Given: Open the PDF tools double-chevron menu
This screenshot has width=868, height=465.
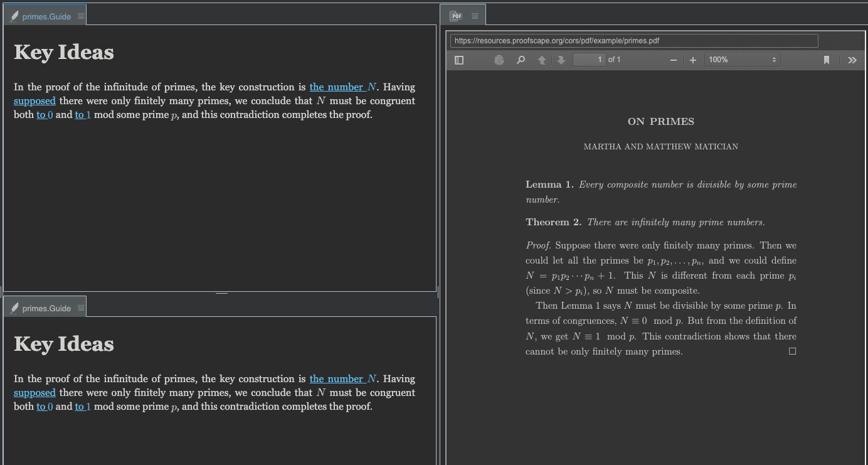Looking at the screenshot, I should [x=852, y=60].
